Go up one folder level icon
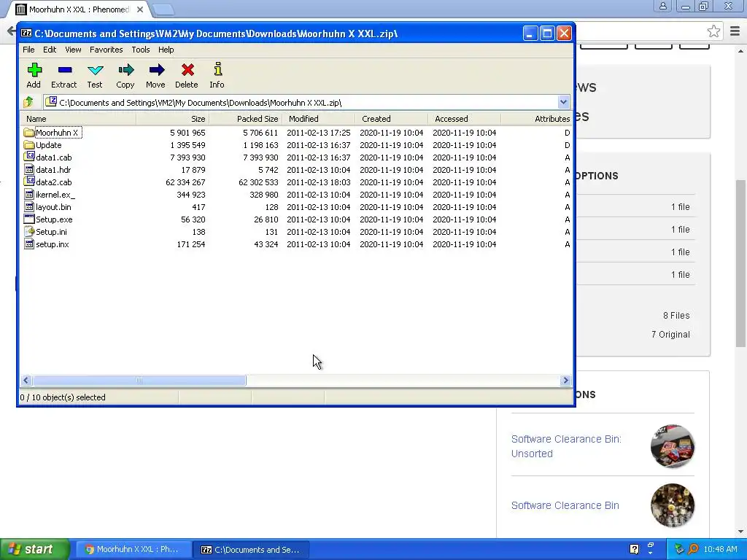 click(x=28, y=102)
